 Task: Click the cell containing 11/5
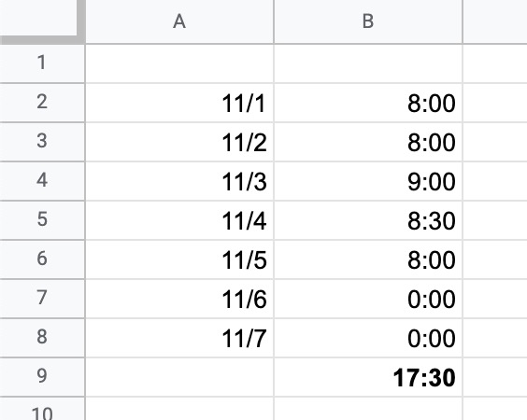coord(179,259)
